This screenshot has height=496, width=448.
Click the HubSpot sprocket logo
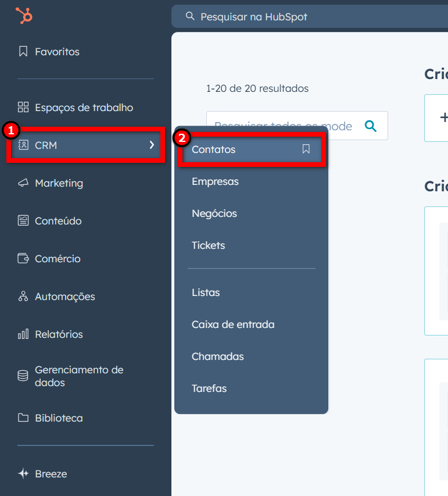pyautogui.click(x=24, y=16)
